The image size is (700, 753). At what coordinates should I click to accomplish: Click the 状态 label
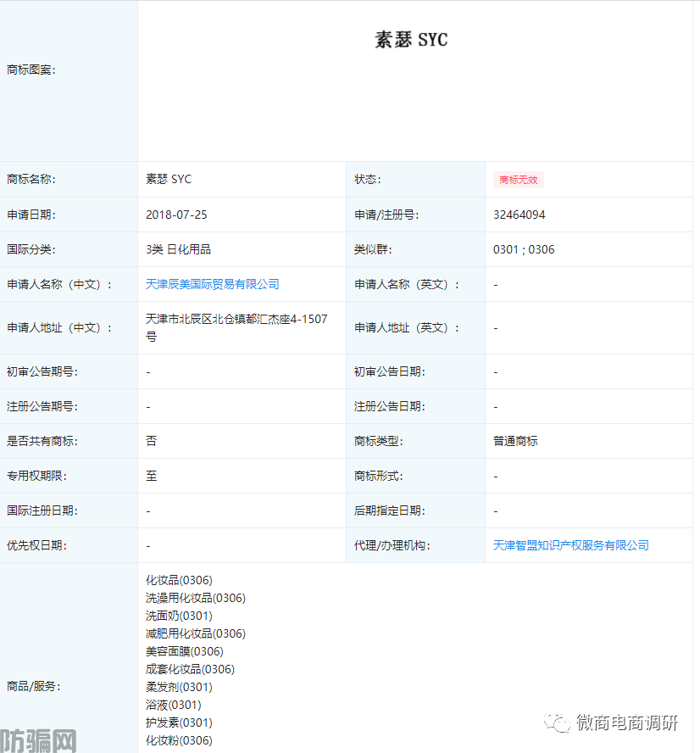tap(368, 179)
